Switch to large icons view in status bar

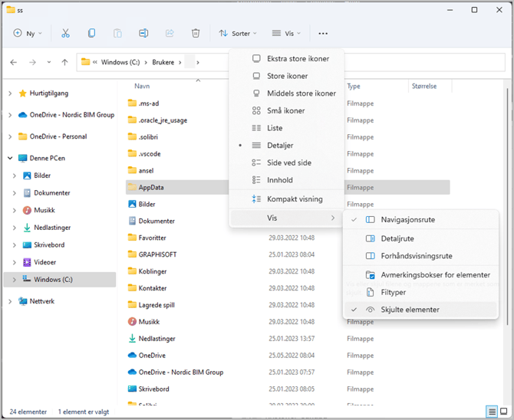504,412
